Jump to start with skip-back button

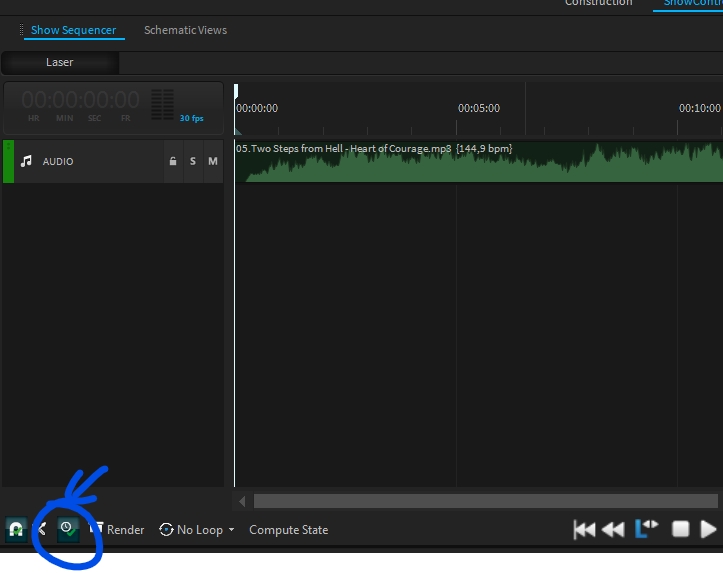pyautogui.click(x=584, y=529)
